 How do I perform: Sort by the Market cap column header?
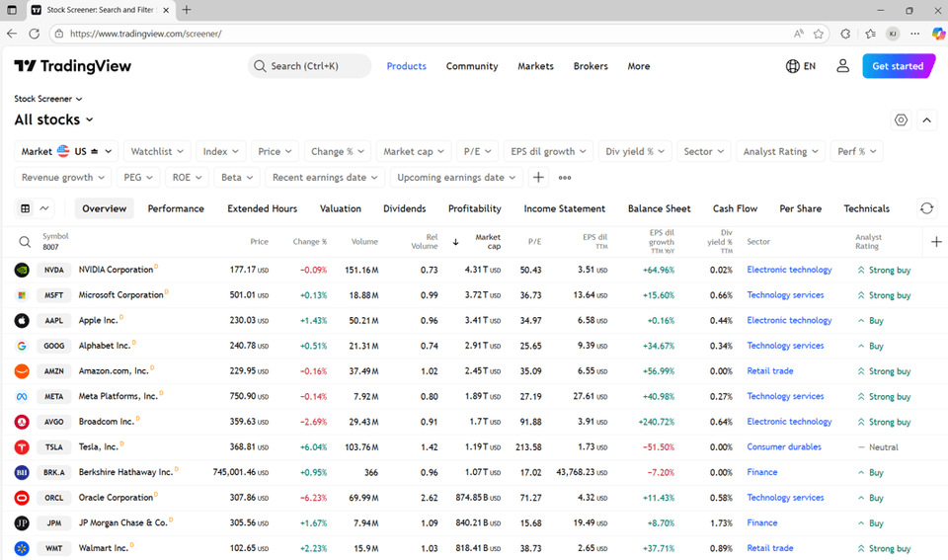tap(487, 242)
